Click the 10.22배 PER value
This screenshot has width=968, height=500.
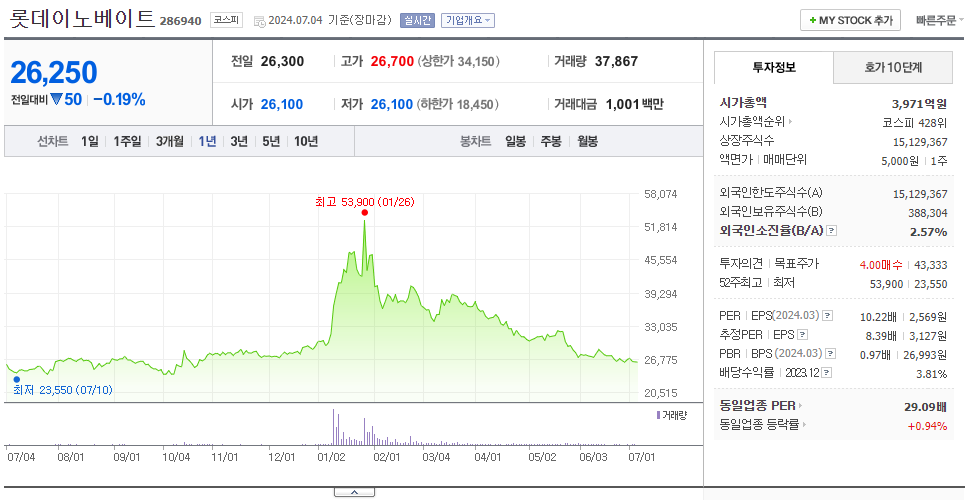878,317
